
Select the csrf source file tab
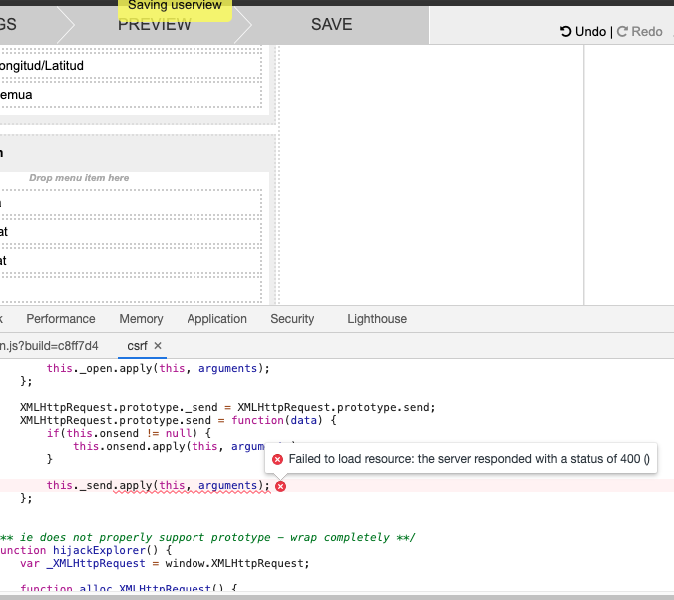tap(137, 346)
